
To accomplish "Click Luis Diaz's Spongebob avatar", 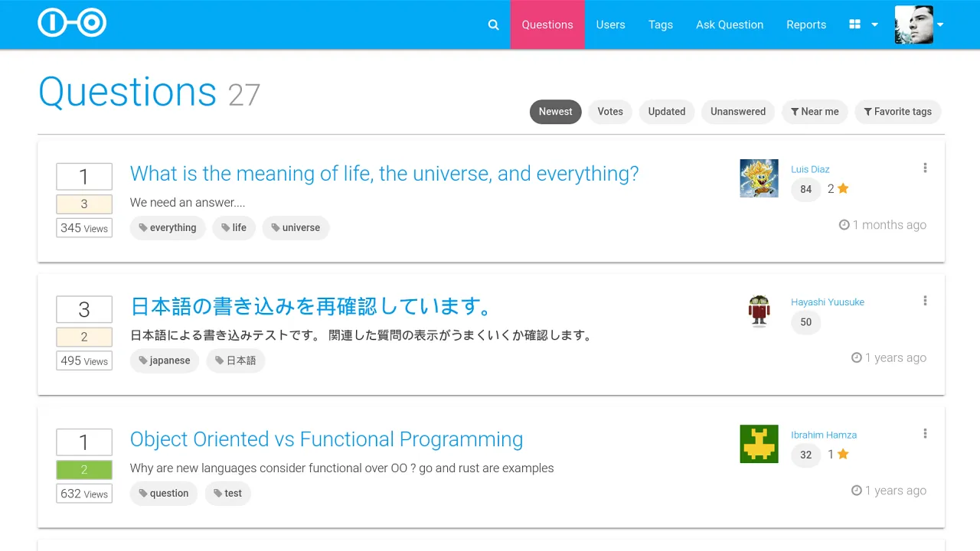I will (759, 178).
